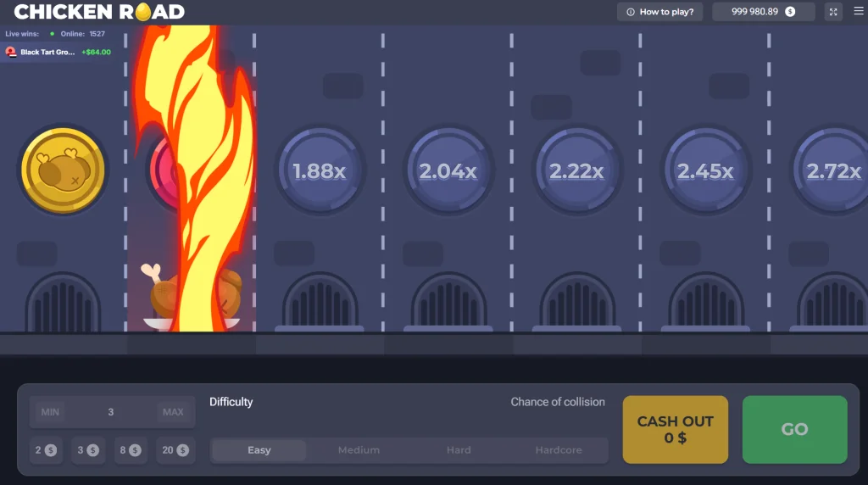
Task: Click the roasted chicken in the flame lane
Action: tap(192, 298)
